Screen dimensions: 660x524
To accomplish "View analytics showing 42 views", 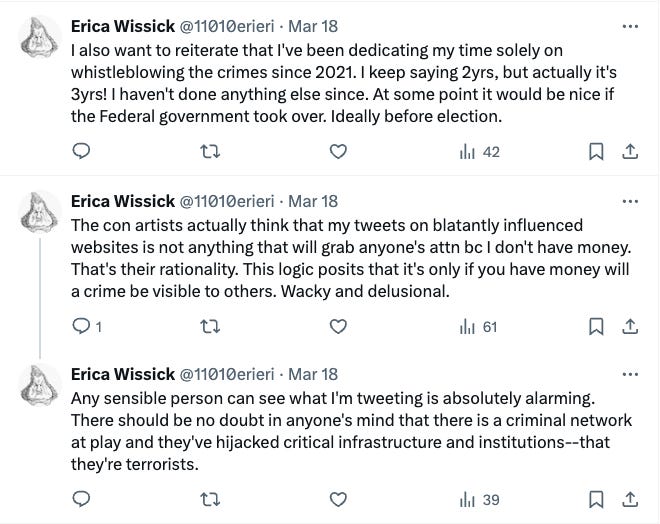I will [478, 152].
